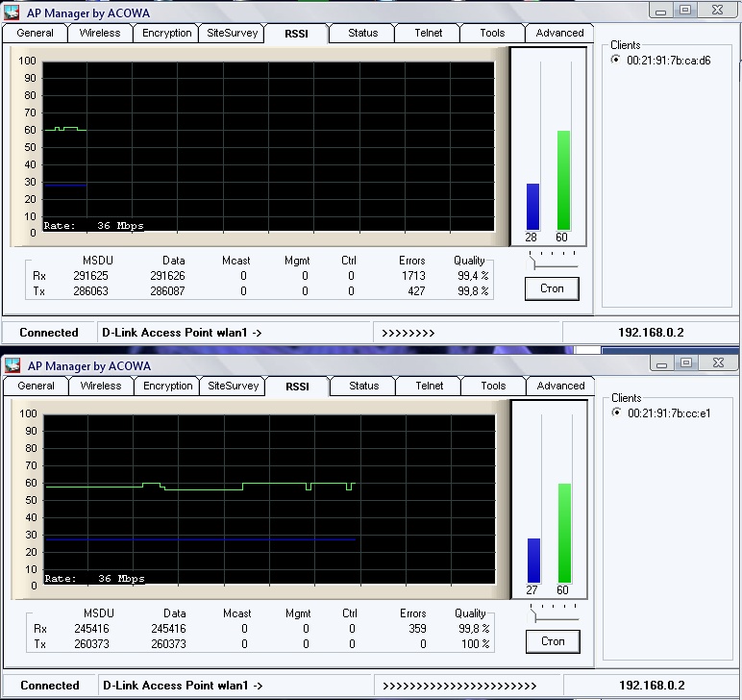742x700 pixels.
Task: Click Tx MSDU value 260373
Action: click(x=91, y=644)
